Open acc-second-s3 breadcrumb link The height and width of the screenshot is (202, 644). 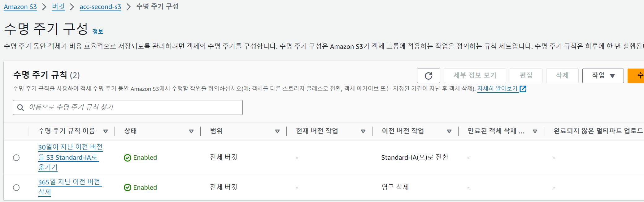point(100,7)
